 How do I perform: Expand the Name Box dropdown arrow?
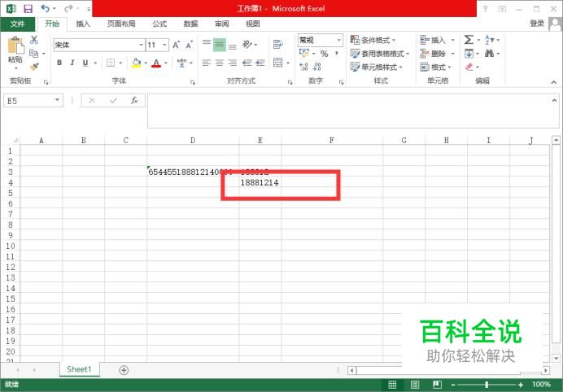point(57,101)
